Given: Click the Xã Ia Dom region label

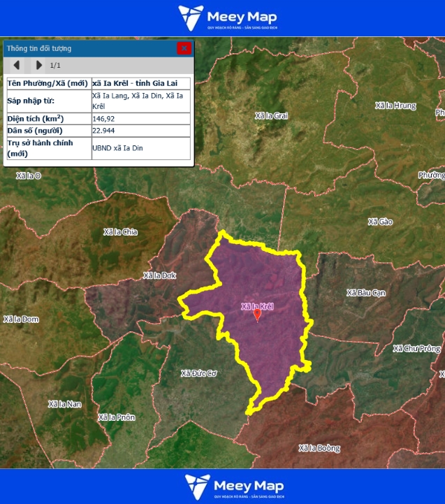Looking at the screenshot, I should coord(21,319).
